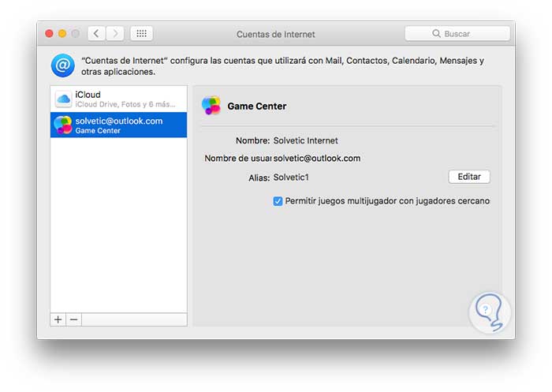Click the Game Center header icon
The width and height of the screenshot is (552, 392).
211,106
